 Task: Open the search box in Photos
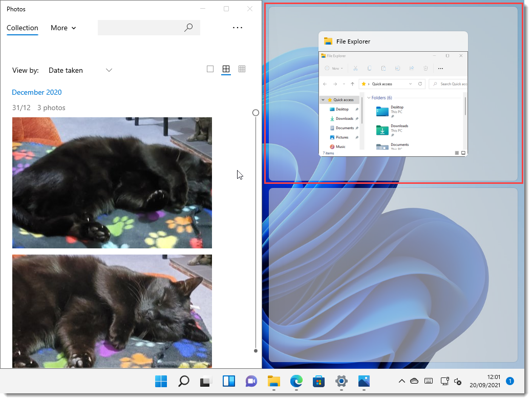[148, 27]
